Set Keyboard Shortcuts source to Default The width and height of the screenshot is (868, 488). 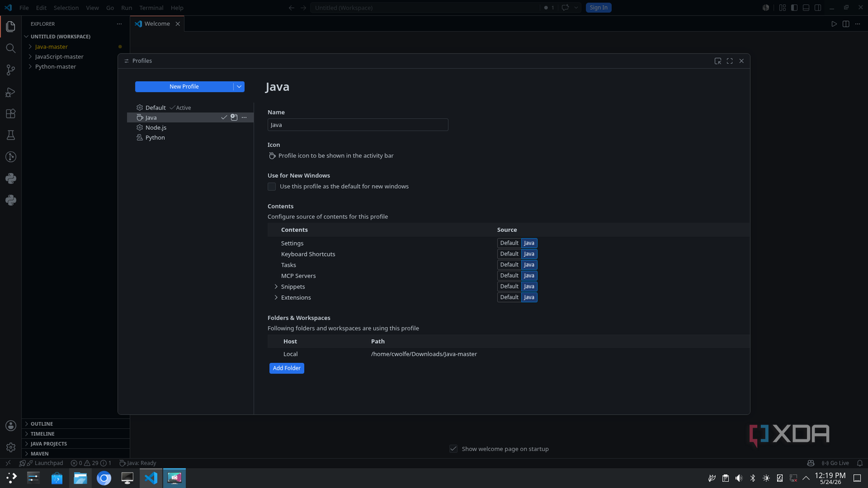click(x=509, y=254)
